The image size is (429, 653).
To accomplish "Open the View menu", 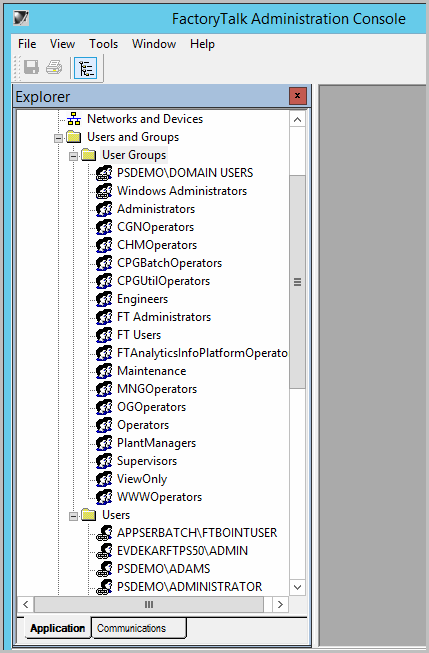I will [62, 44].
